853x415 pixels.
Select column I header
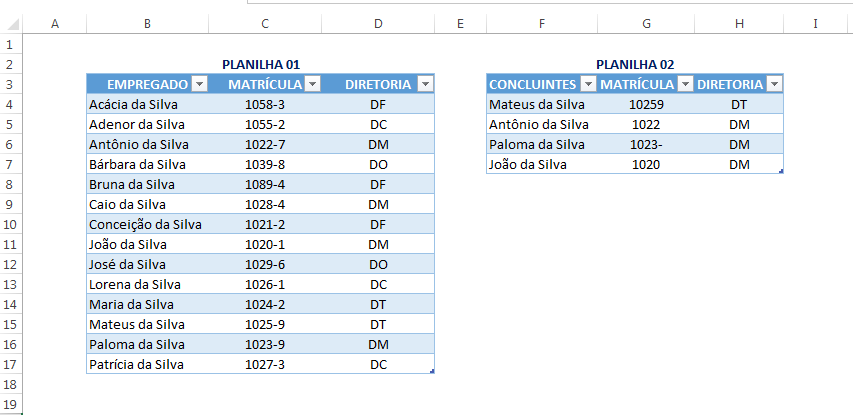[815, 24]
